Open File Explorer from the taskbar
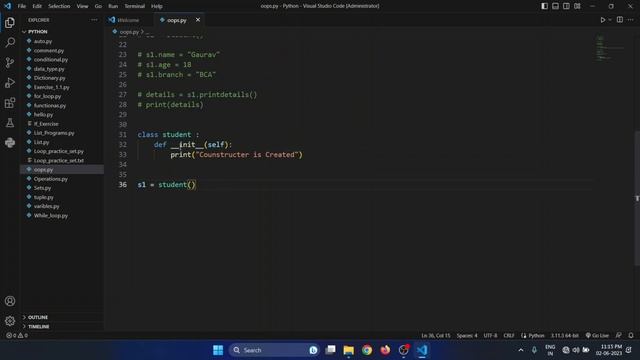 point(349,350)
